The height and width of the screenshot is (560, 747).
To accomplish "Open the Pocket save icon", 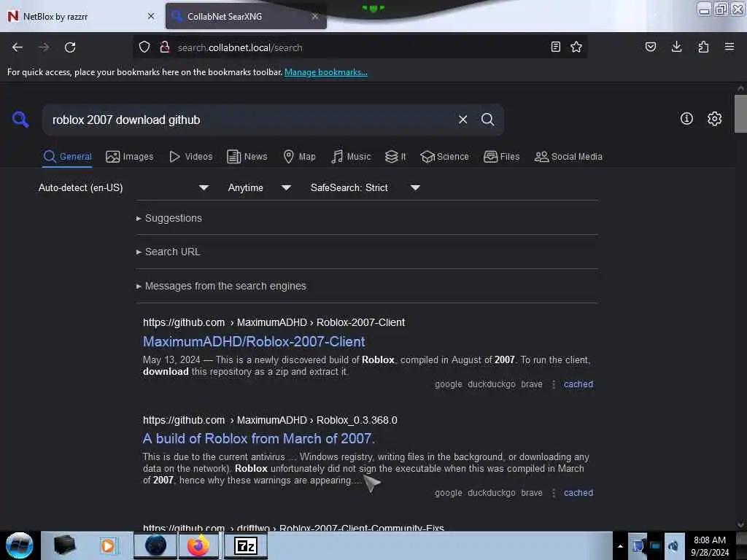I will (651, 47).
